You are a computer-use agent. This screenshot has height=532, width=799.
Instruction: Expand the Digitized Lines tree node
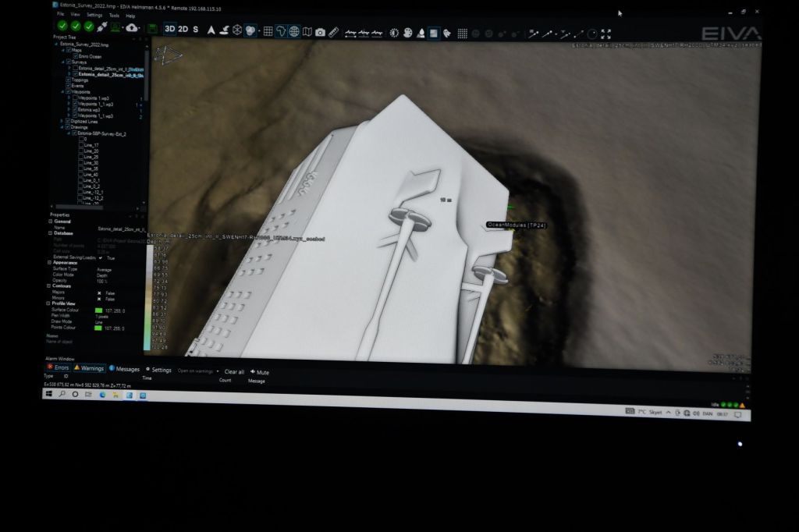point(62,122)
